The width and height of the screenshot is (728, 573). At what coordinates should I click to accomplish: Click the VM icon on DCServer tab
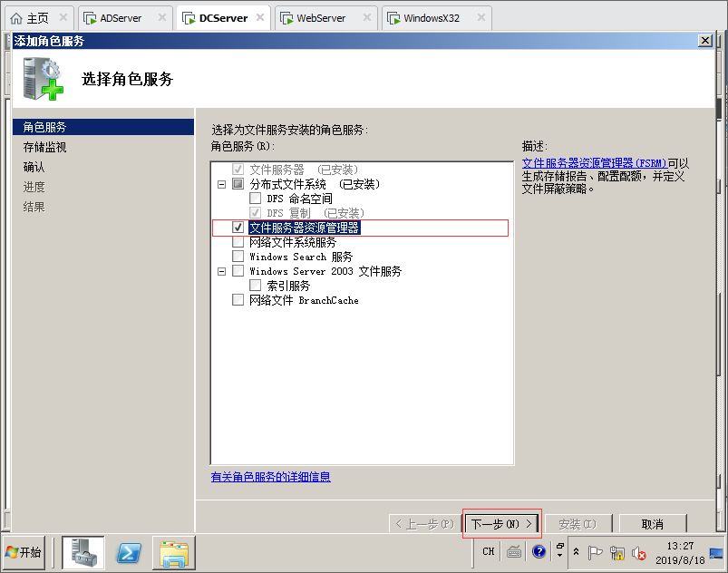(189, 18)
